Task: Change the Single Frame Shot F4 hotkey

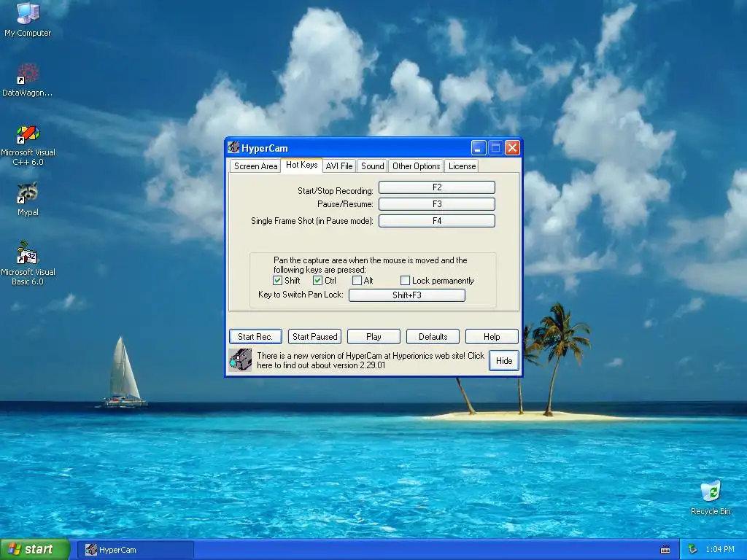Action: point(437,221)
